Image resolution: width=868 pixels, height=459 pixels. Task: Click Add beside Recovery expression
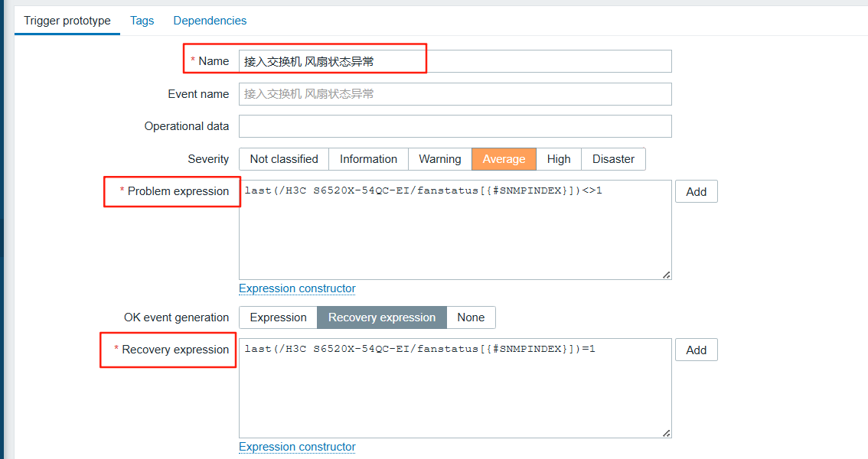tap(696, 350)
